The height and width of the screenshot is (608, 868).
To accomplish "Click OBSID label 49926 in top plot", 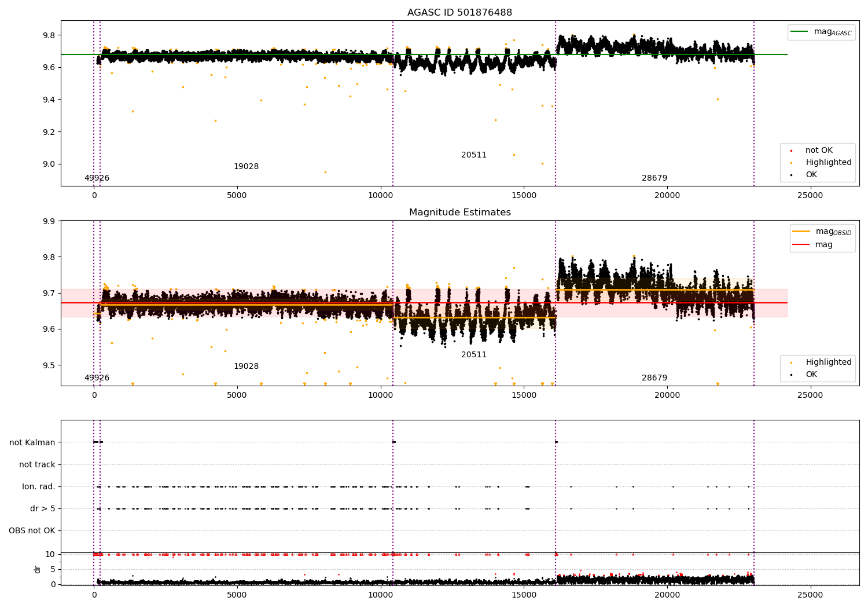I will coord(97,178).
